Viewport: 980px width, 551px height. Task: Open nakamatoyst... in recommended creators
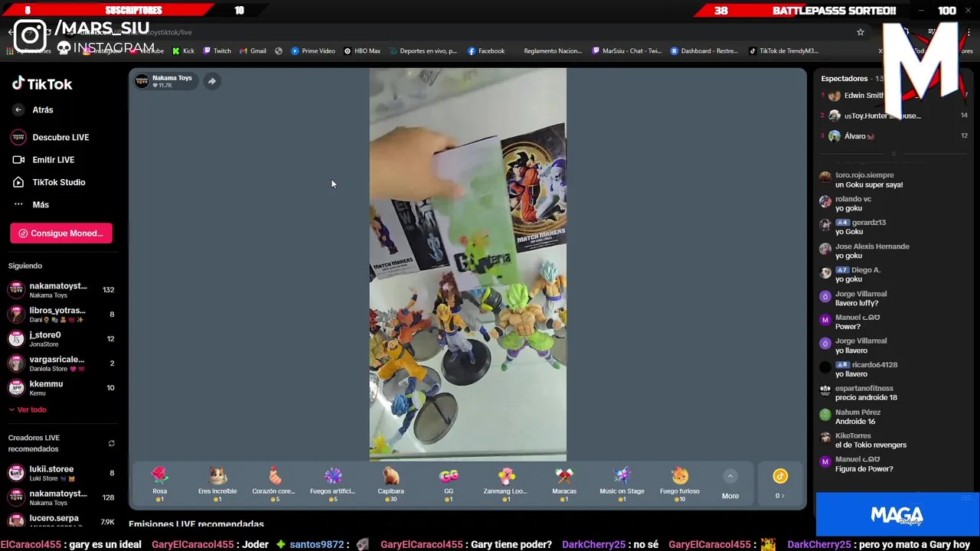click(x=61, y=497)
